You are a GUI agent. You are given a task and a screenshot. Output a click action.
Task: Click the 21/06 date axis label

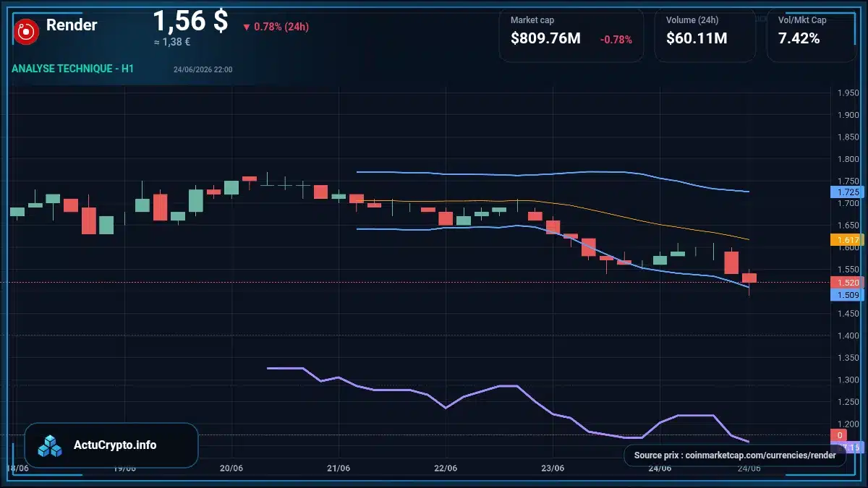pos(339,468)
